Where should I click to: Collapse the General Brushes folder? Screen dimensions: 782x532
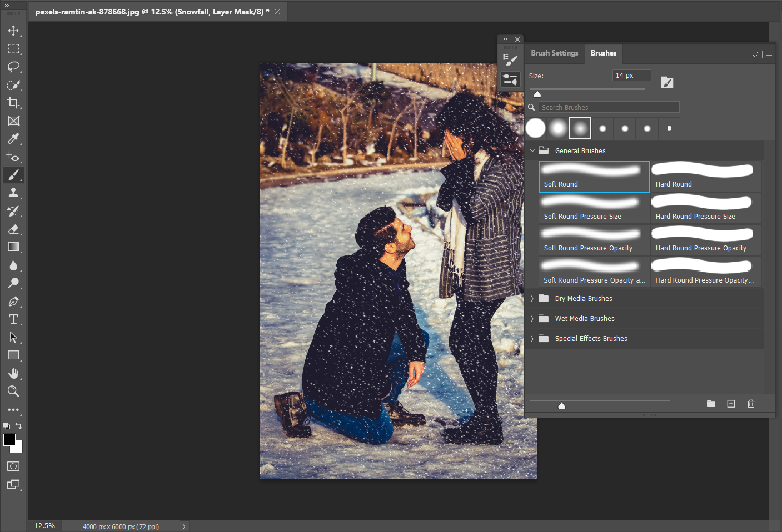pyautogui.click(x=532, y=150)
